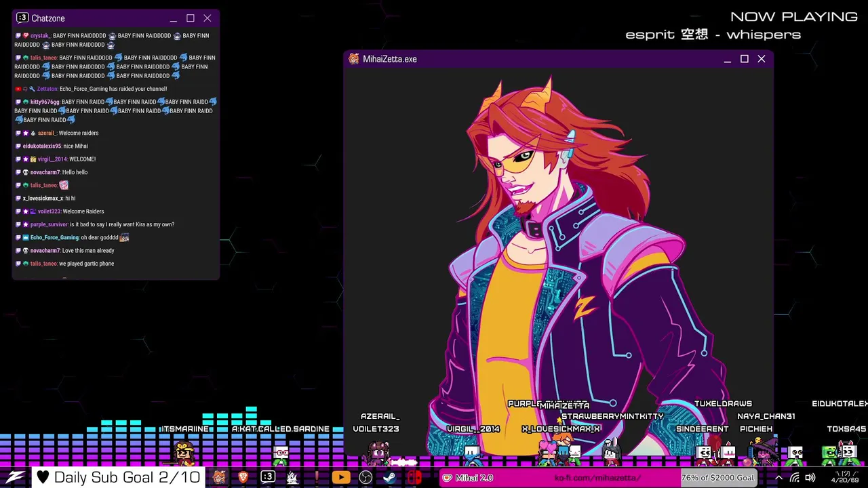Click the SINDEERENT viewer name label
The width and height of the screenshot is (868, 488).
(702, 429)
